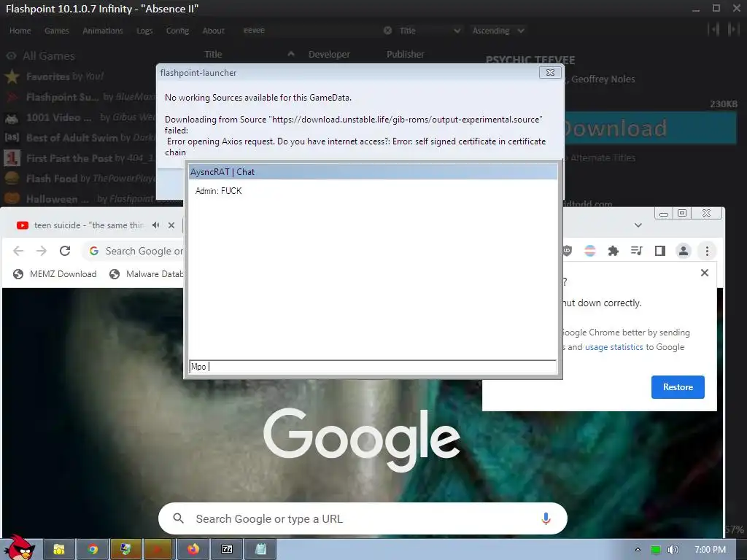Screen dimensions: 747x560
Task: Toggle the left sidebar icon in Flashpoint header
Action: [713, 29]
